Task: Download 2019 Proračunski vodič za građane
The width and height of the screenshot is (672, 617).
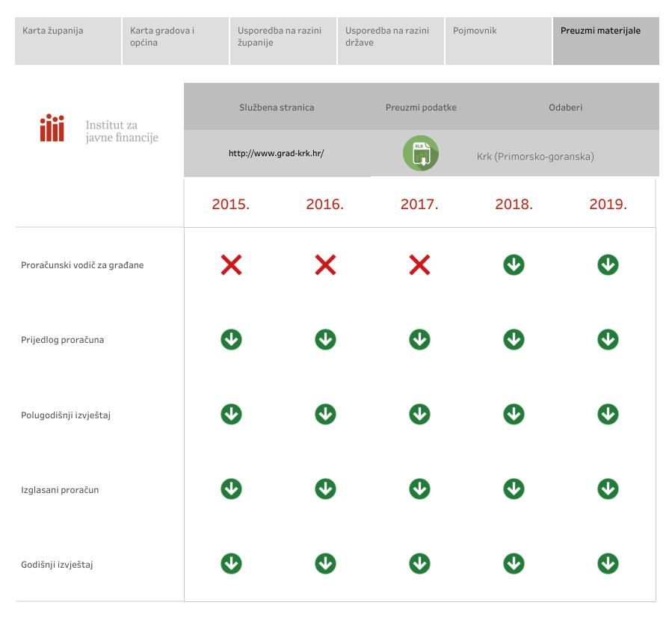Action: (x=608, y=264)
